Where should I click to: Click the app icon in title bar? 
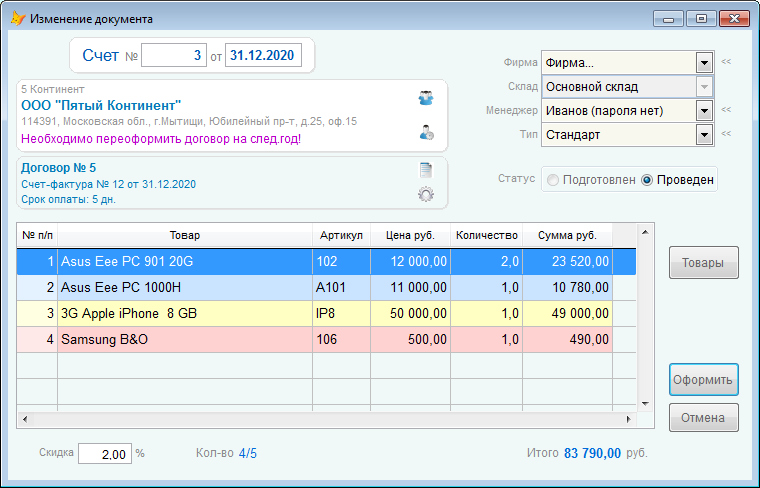pyautogui.click(x=18, y=18)
